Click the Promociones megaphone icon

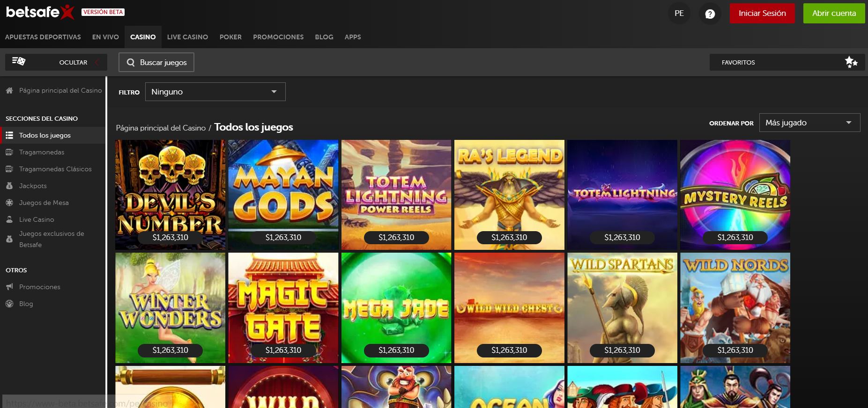(9, 287)
